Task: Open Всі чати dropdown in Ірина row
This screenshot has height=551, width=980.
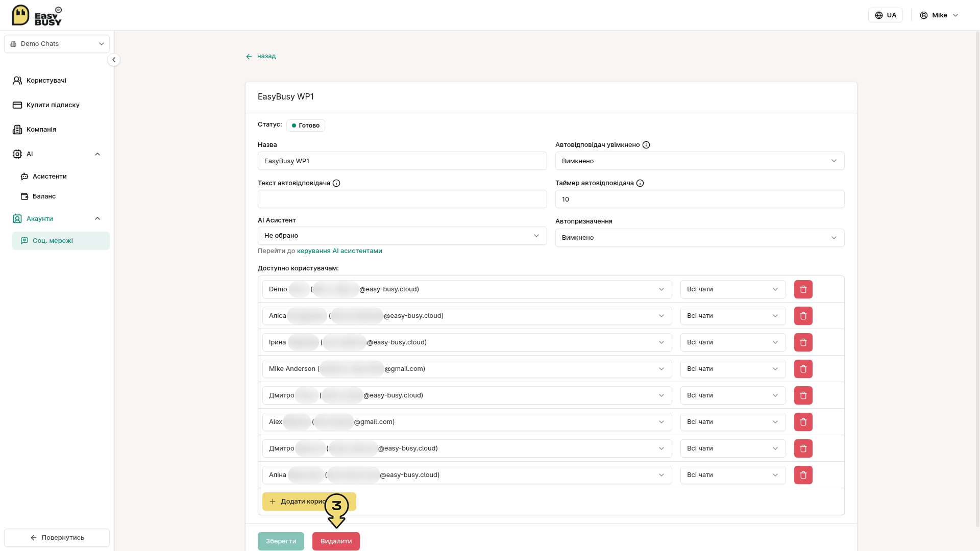Action: pos(733,342)
